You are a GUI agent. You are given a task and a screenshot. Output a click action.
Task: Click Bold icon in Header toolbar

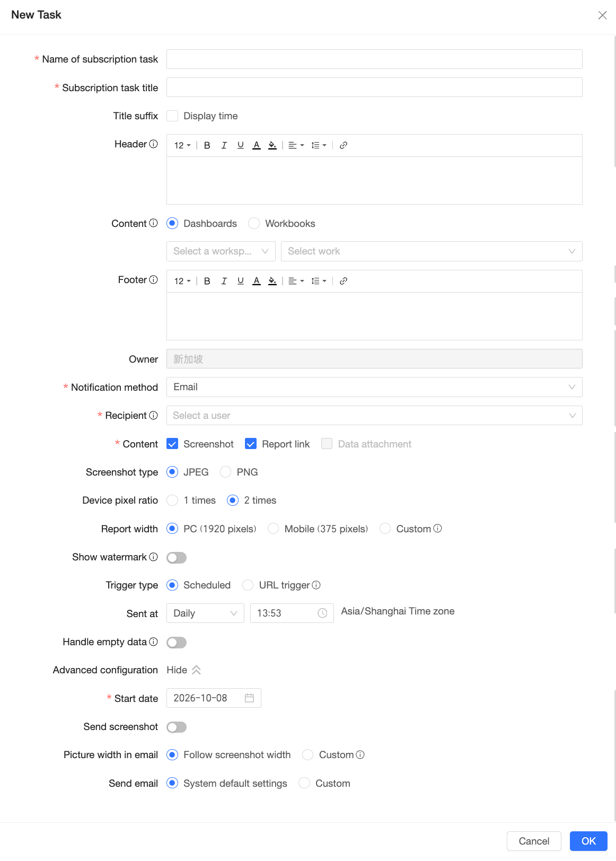tap(207, 145)
